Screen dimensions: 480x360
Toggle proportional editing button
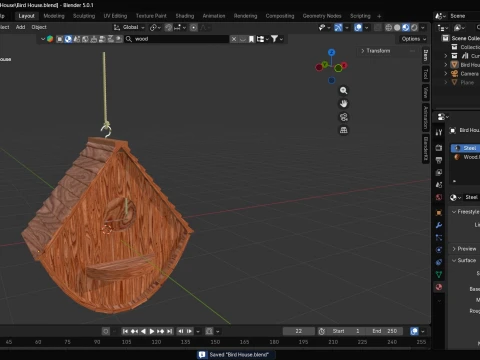click(x=194, y=27)
